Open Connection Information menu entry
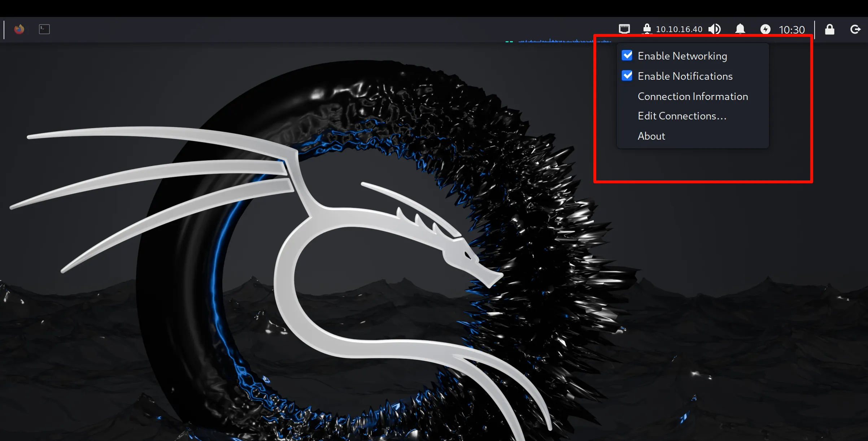This screenshot has height=441, width=868. (693, 96)
